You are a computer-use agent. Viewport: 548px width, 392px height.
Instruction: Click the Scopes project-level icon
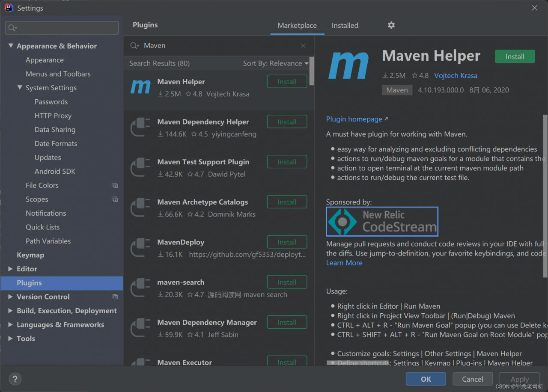click(115, 199)
